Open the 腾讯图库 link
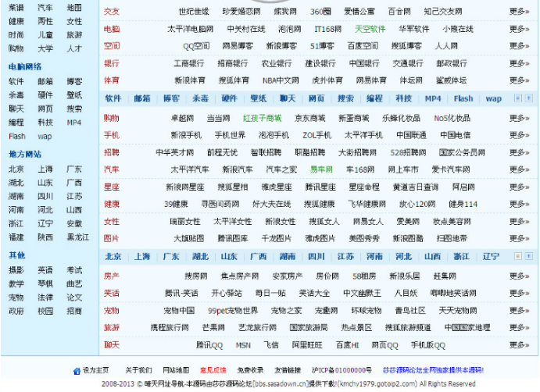 (233, 238)
